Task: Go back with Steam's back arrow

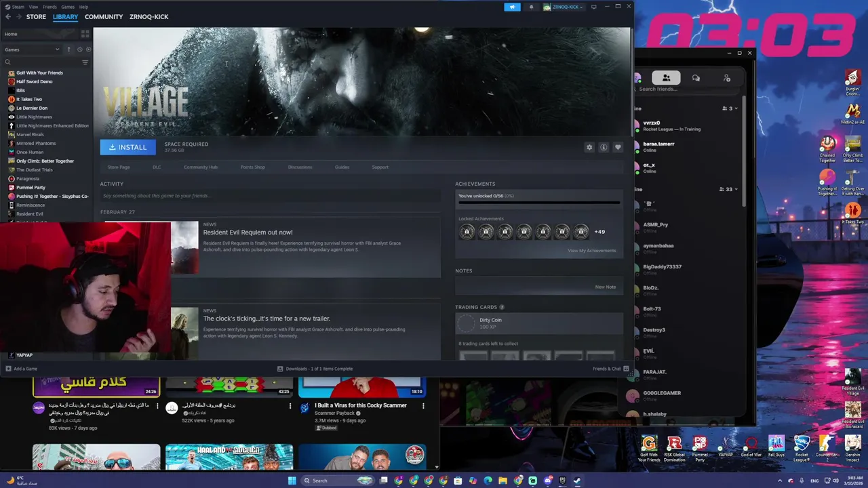Action: point(8,16)
